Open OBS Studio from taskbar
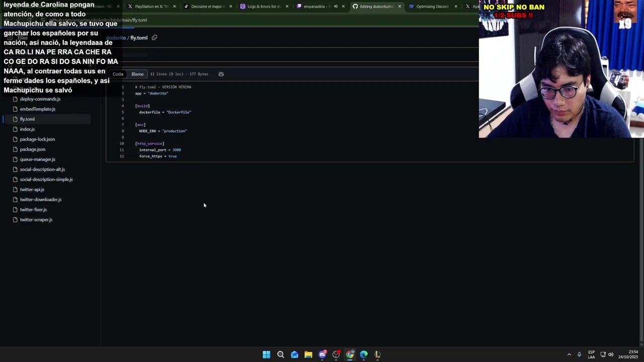 [336, 354]
